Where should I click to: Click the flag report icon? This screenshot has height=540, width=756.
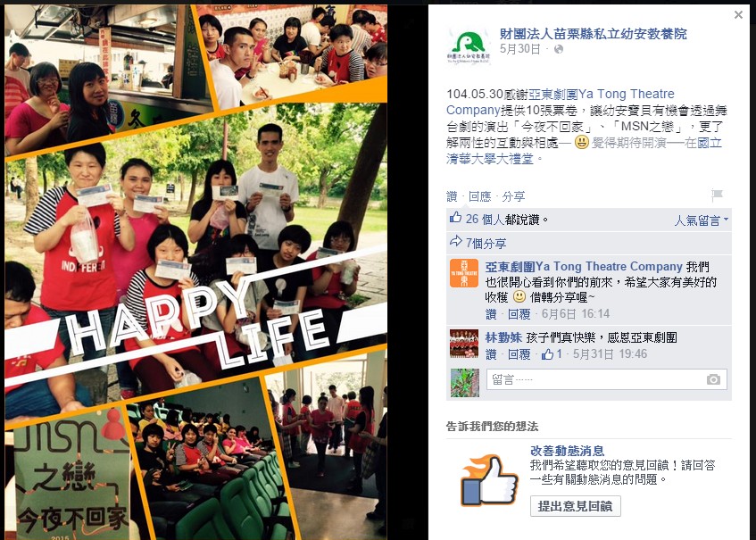717,195
